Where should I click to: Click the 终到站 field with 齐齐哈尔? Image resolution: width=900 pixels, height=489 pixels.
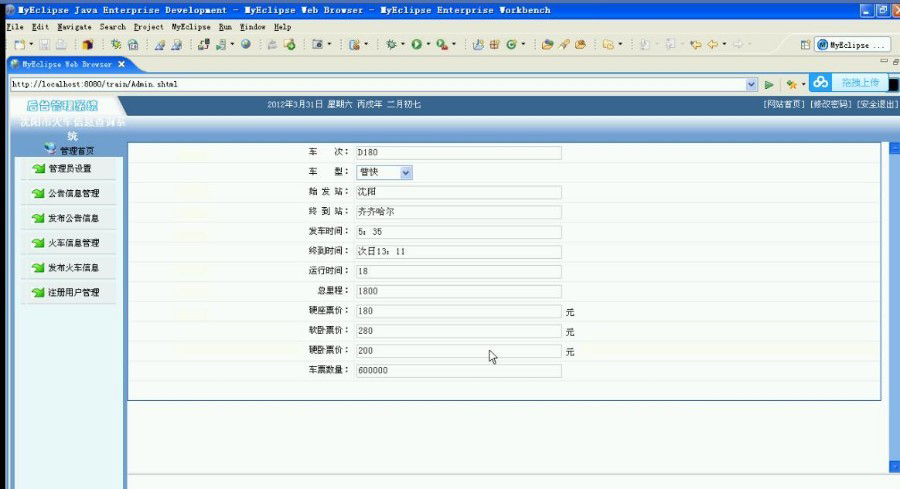pyautogui.click(x=459, y=212)
